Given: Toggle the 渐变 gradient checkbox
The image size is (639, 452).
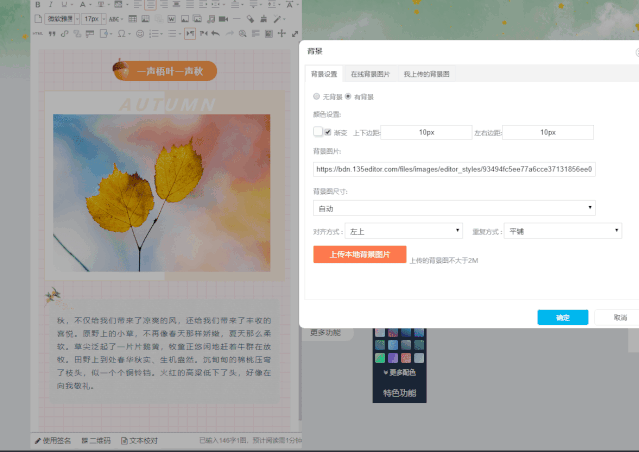Looking at the screenshot, I should tap(329, 131).
